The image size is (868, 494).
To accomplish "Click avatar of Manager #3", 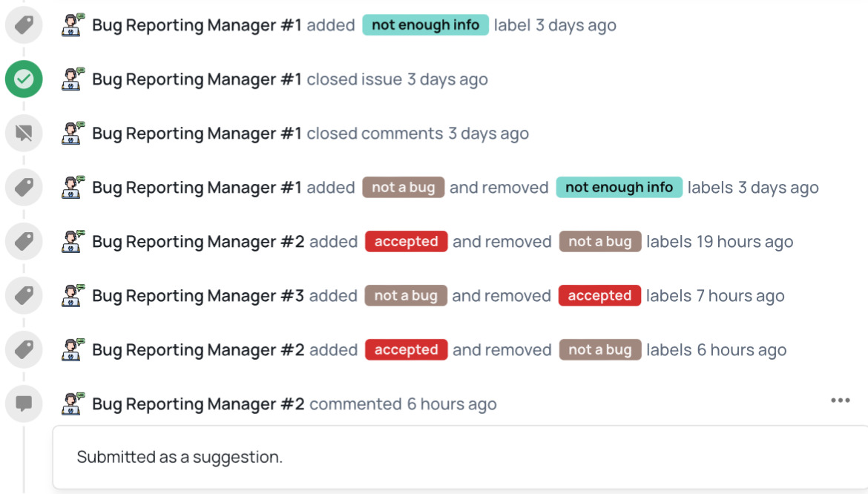I will click(73, 296).
